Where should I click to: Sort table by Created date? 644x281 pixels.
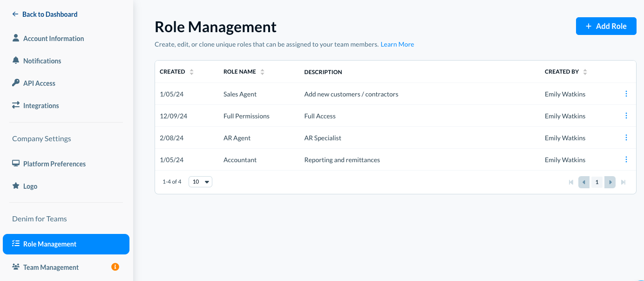(191, 72)
